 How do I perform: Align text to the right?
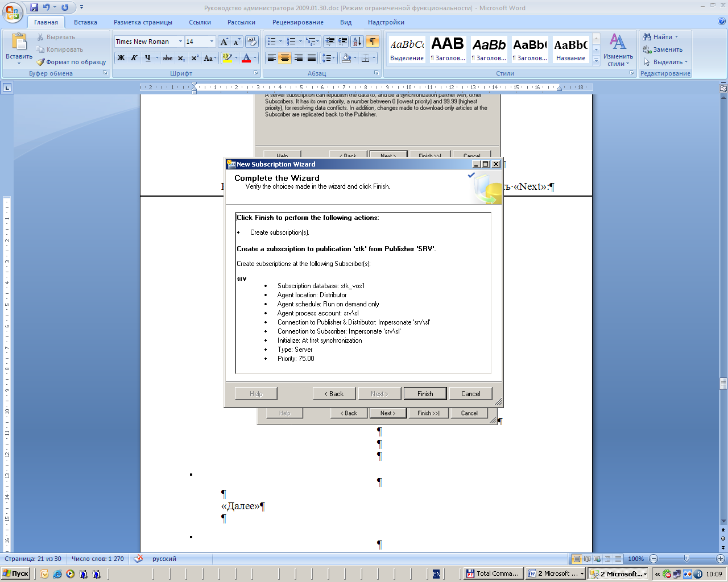coord(298,58)
